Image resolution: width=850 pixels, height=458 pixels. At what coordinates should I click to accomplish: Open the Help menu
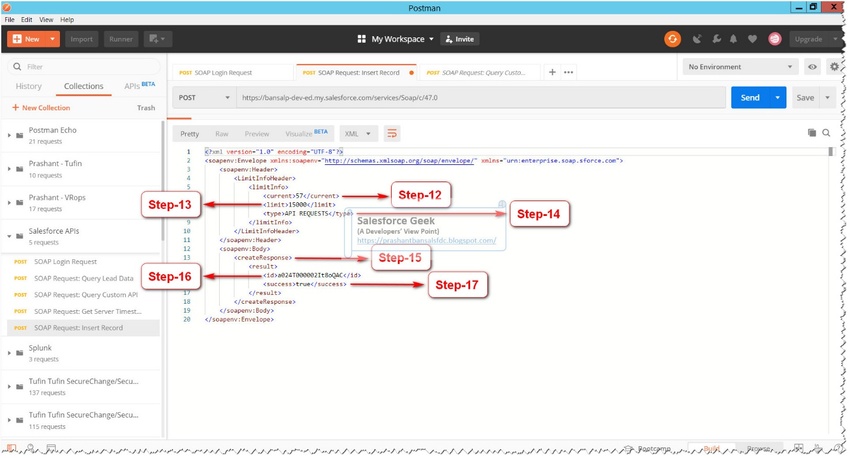point(67,20)
